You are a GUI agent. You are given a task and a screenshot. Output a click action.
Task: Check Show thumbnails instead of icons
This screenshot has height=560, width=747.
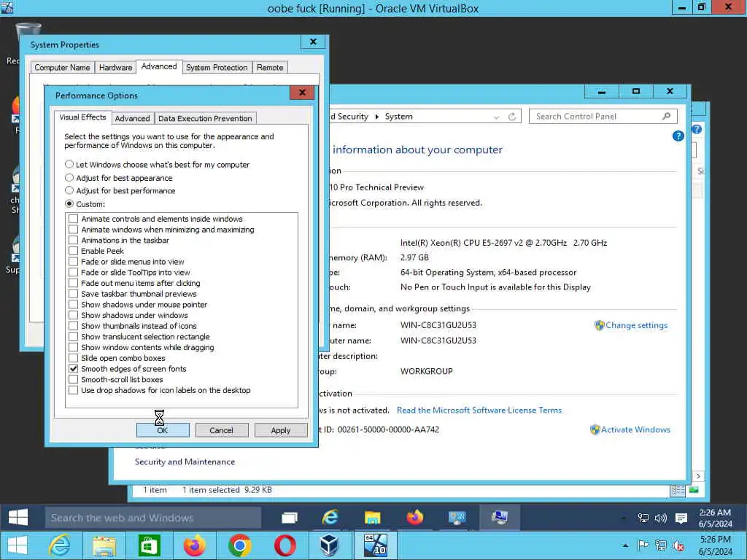coord(74,326)
